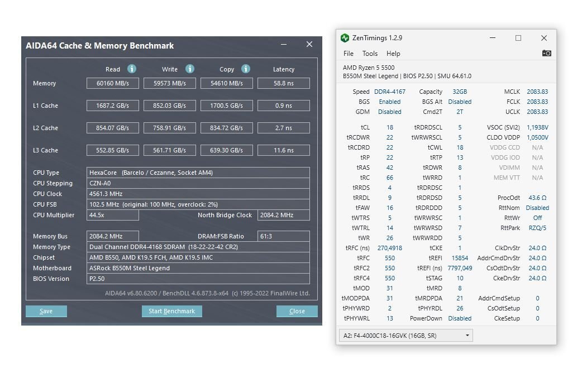Click Start Benchmark in AIDA64
Viewport: 582px width, 392px height.
pos(172,311)
